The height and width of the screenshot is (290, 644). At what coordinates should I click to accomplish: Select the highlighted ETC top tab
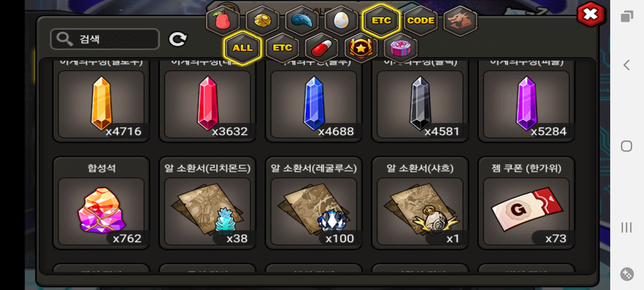click(381, 20)
